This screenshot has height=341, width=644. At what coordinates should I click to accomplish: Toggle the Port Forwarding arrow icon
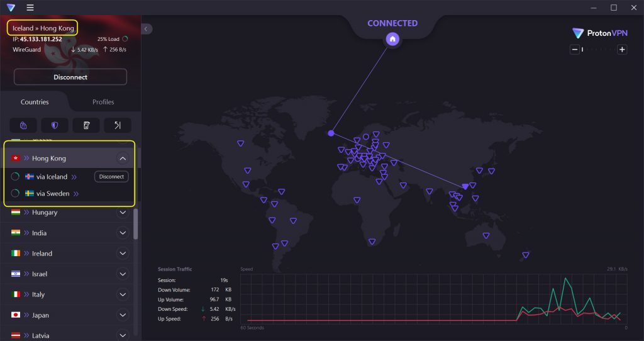click(x=118, y=125)
